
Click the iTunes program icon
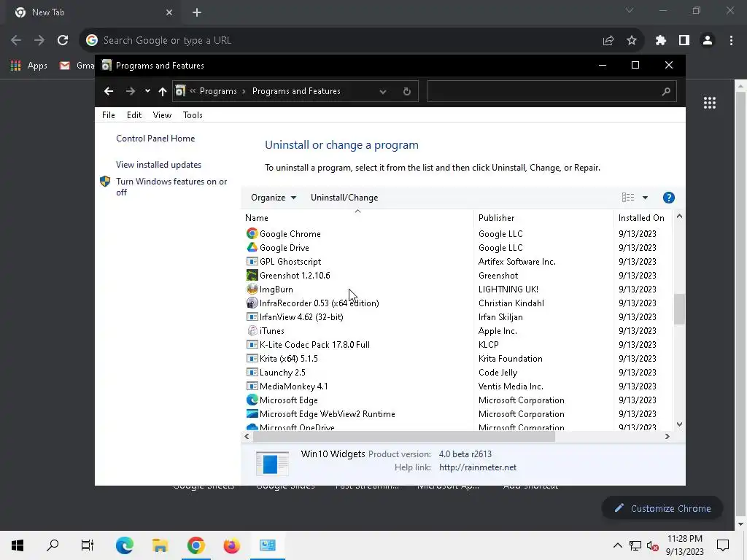[252, 330]
